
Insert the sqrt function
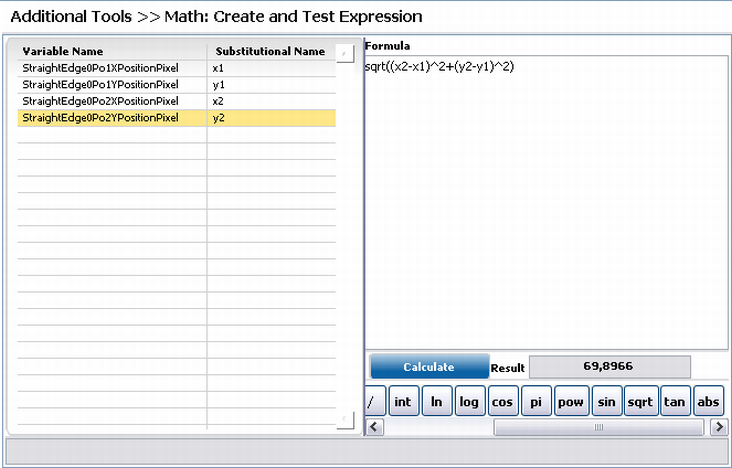(x=640, y=401)
